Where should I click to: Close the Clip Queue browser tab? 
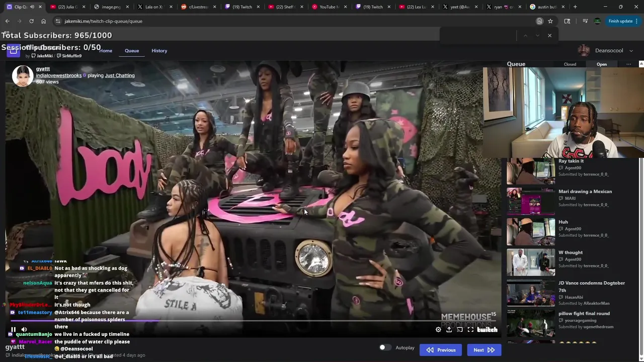coord(40,7)
